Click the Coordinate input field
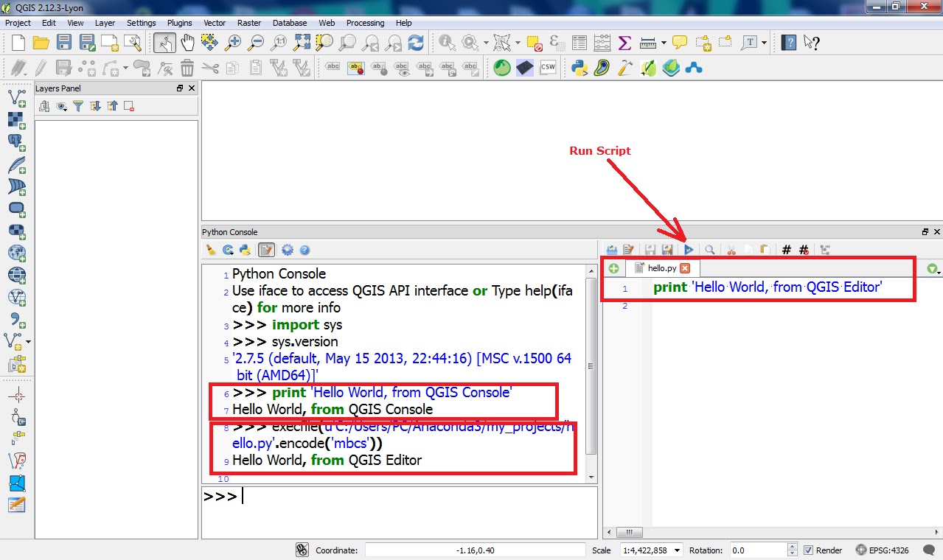The image size is (943, 560). click(x=475, y=550)
